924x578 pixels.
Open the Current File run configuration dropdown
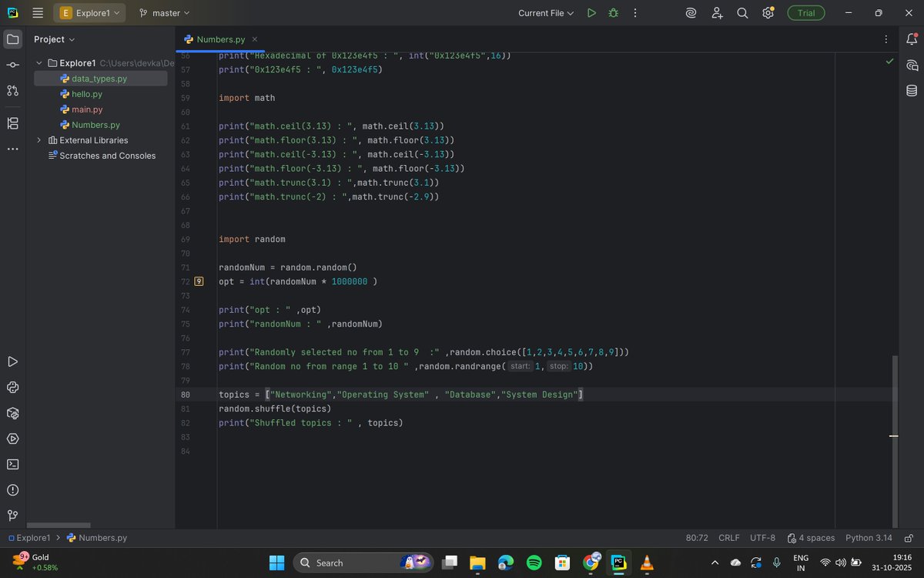[546, 13]
